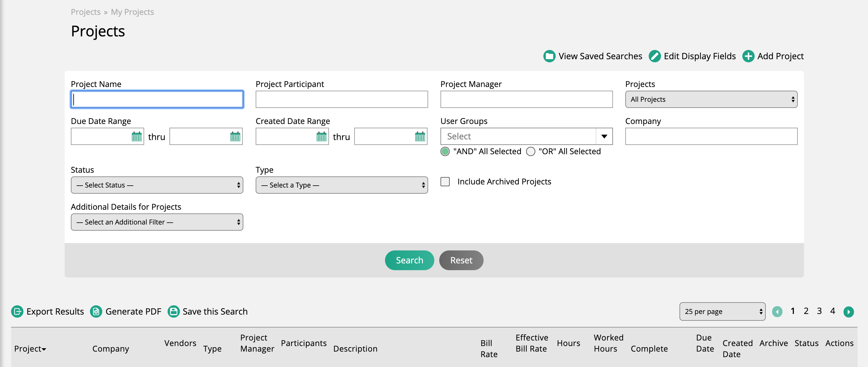
Task: Focus the Company input field
Action: pos(711,136)
